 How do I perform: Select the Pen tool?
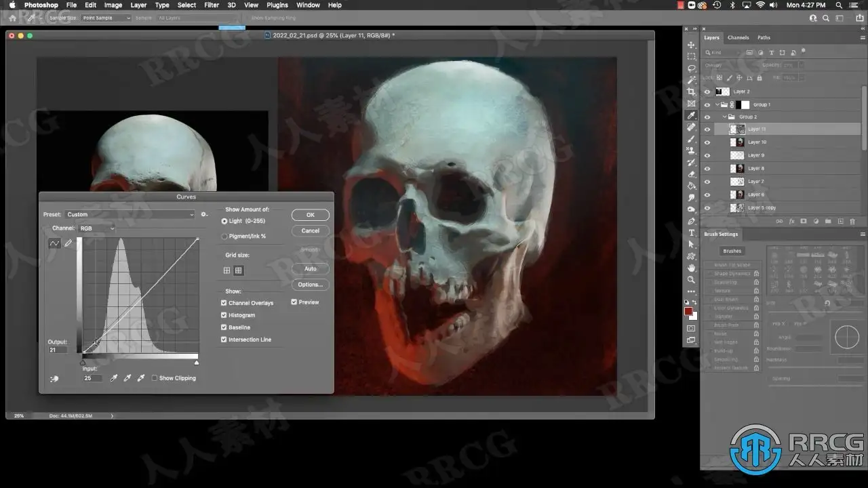691,221
